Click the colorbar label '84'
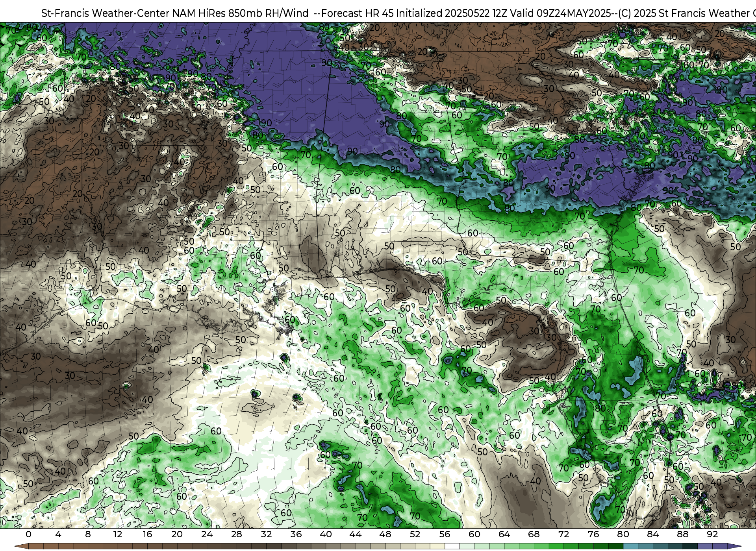 (x=653, y=534)
